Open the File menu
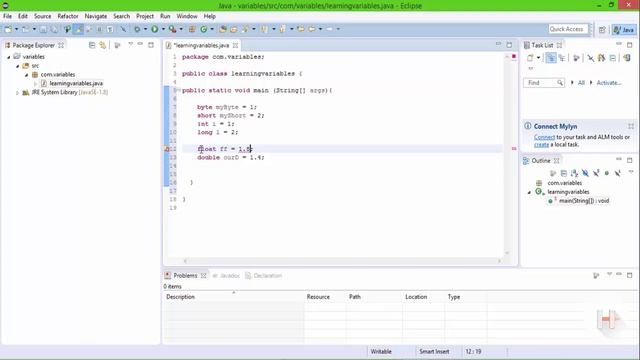 (7, 16)
